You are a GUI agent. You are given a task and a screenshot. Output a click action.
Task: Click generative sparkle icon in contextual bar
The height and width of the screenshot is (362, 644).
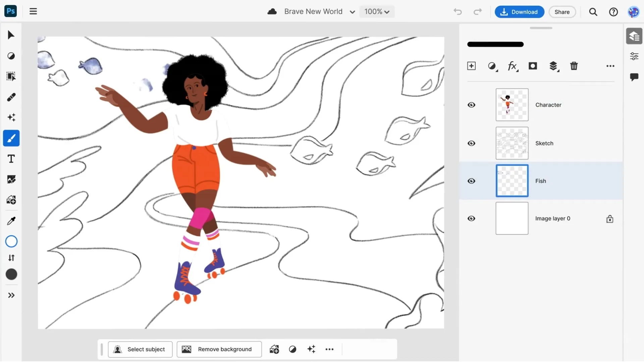tap(311, 349)
